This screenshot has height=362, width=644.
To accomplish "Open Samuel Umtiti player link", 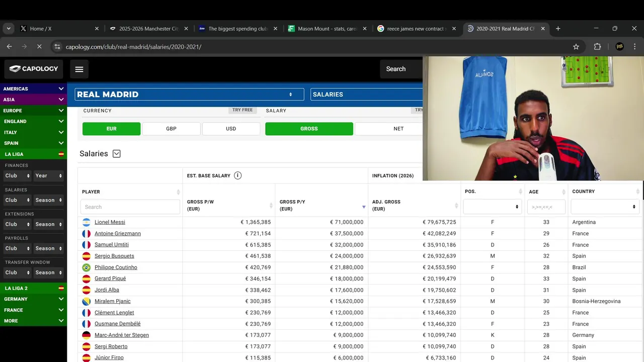I will [x=112, y=245].
